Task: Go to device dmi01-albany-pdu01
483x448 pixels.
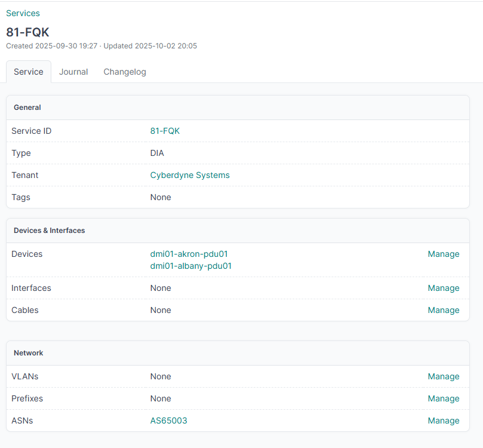Action: [190, 266]
